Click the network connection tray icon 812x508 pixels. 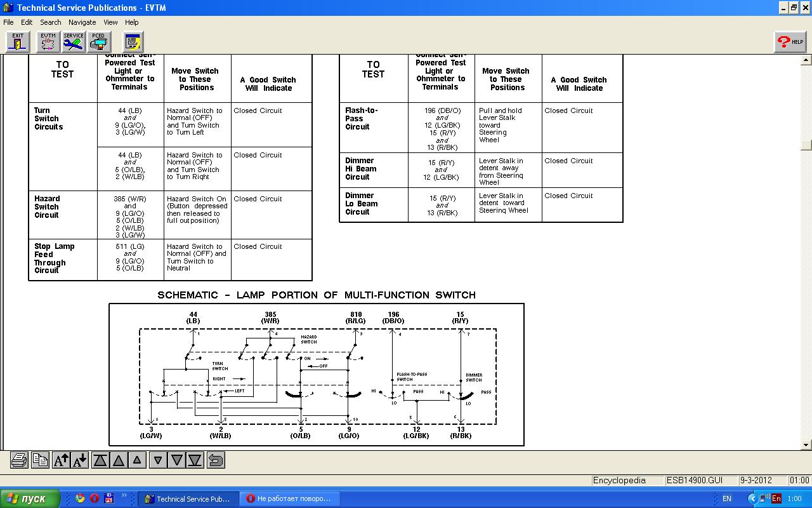click(764, 498)
